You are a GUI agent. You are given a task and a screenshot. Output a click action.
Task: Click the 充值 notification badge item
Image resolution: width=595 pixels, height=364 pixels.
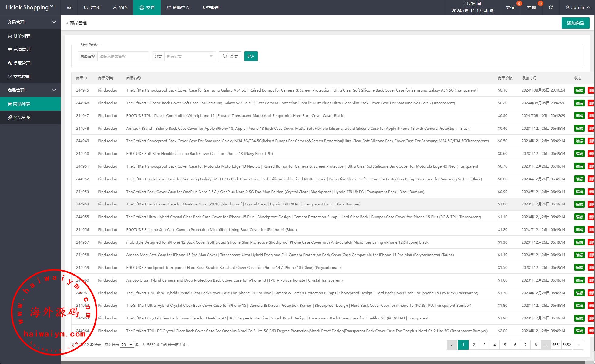[510, 8]
